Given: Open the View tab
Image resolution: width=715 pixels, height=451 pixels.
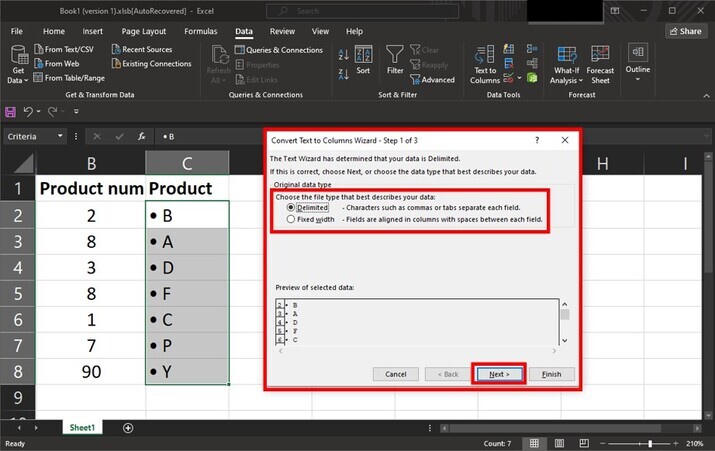Looking at the screenshot, I should point(320,31).
